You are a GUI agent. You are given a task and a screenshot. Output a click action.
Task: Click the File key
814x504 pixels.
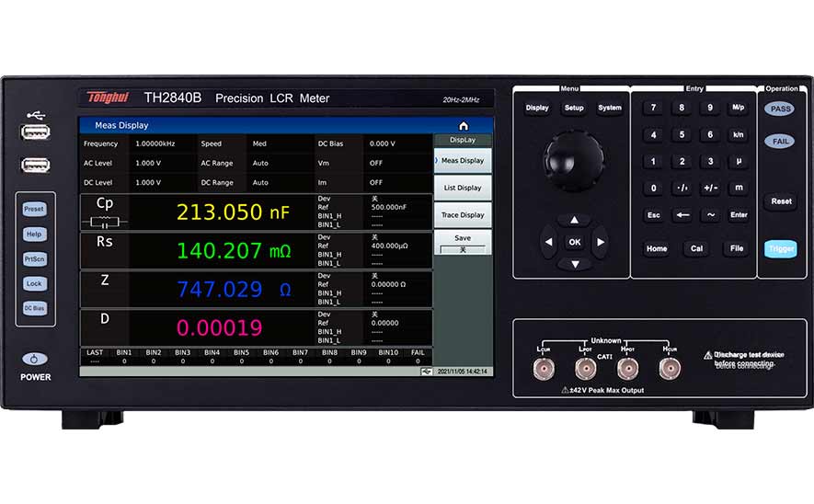[x=737, y=248]
